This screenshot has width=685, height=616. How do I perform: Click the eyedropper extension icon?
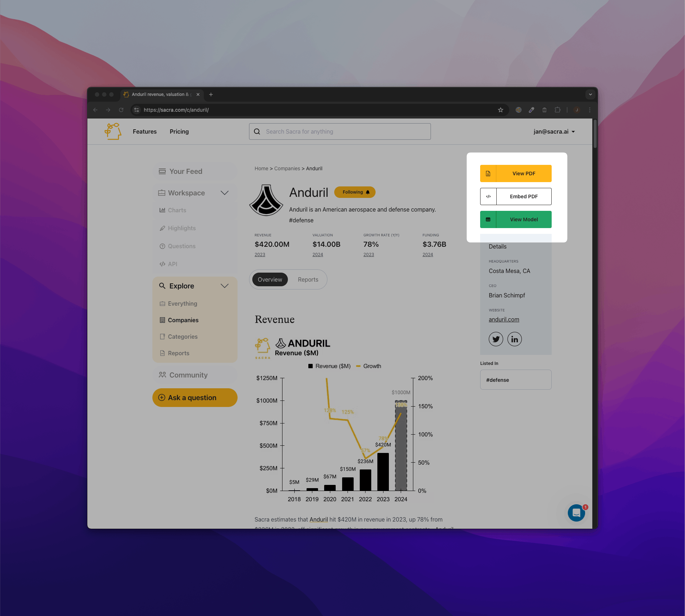point(532,110)
